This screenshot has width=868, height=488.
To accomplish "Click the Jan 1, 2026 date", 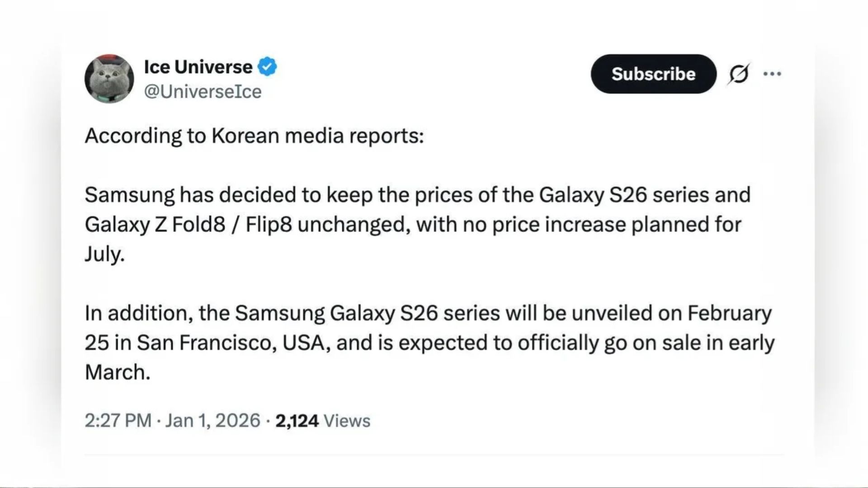I will 212,421.
